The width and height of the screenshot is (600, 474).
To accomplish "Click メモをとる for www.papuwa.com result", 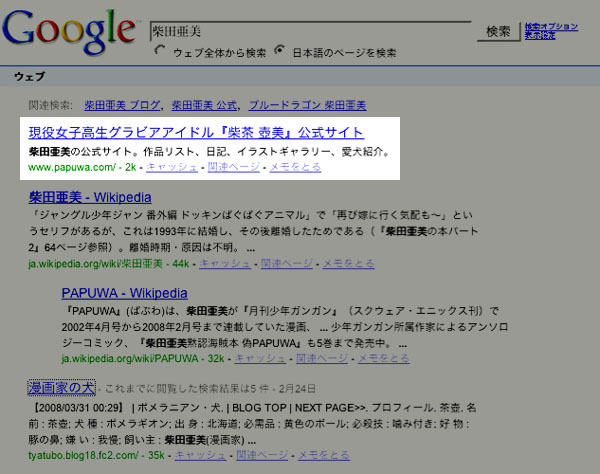I will [x=295, y=167].
